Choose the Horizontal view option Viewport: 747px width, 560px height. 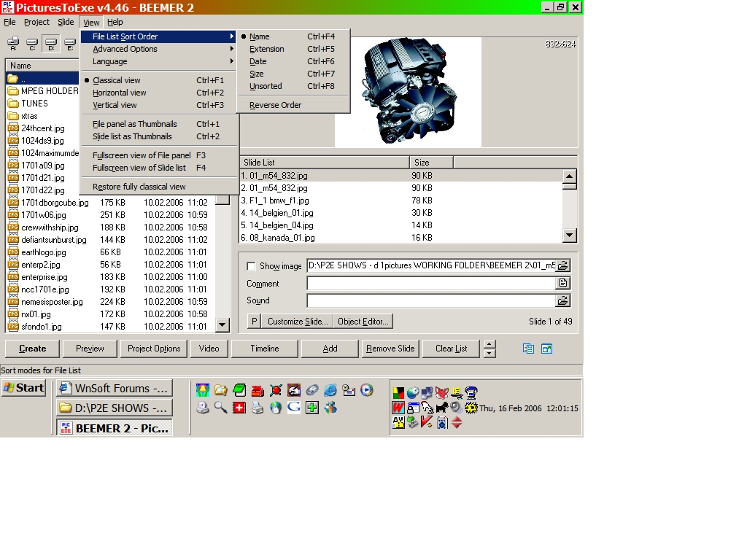tap(120, 93)
